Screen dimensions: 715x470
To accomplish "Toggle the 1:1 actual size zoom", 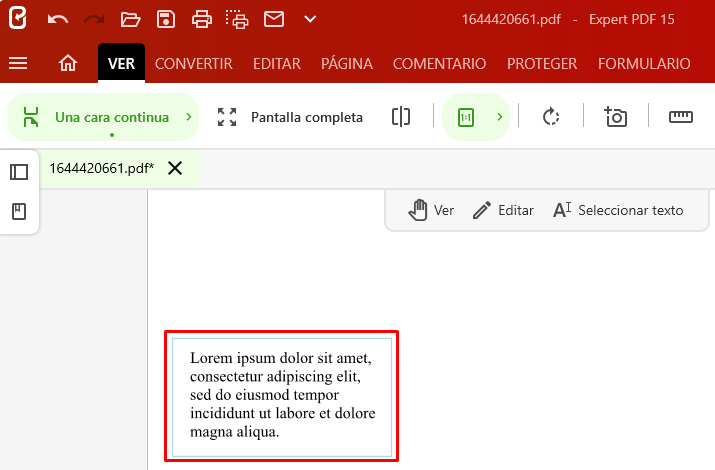I will point(466,117).
